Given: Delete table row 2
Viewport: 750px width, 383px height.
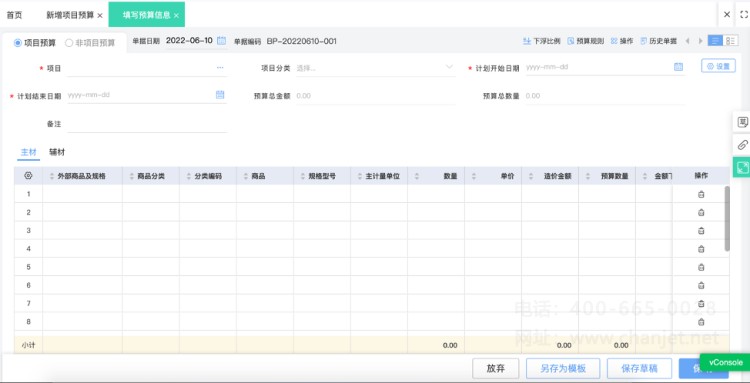Looking at the screenshot, I should coord(701,212).
